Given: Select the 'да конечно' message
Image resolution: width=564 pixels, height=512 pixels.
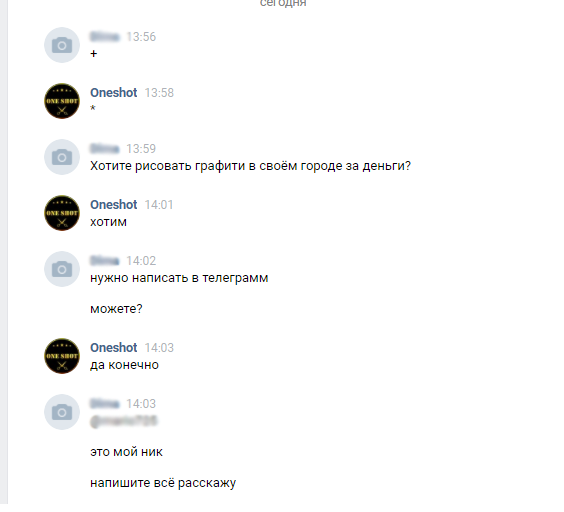Looking at the screenshot, I should coord(124,365).
